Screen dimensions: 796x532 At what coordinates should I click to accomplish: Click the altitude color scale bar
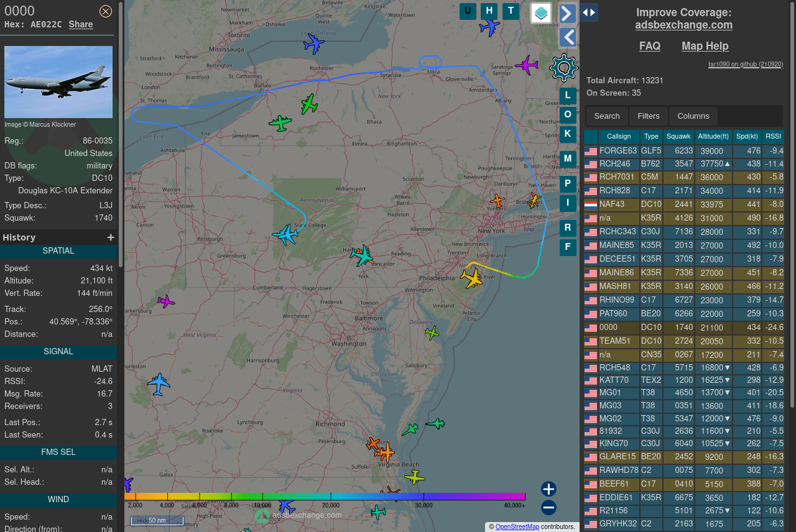325,497
